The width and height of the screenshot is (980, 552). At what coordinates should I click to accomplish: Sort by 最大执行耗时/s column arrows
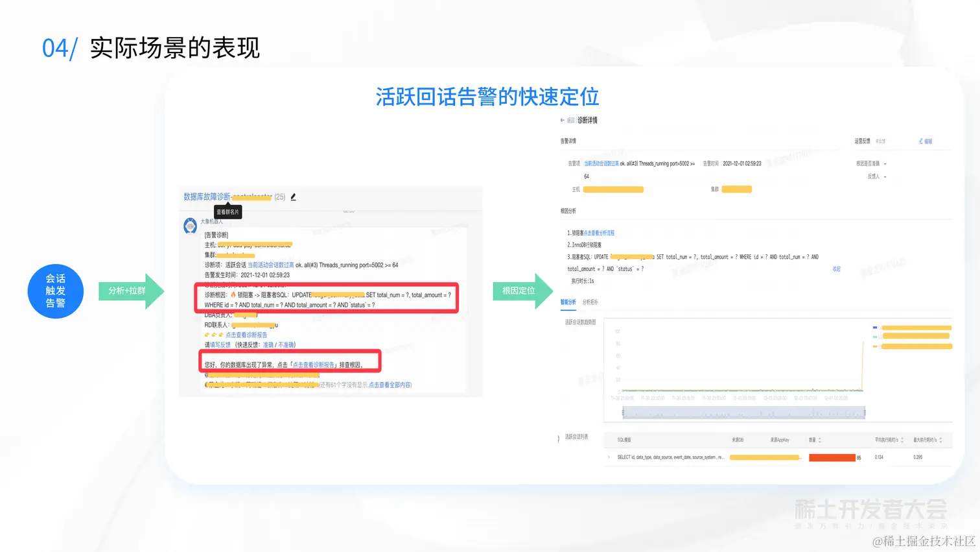tap(940, 440)
